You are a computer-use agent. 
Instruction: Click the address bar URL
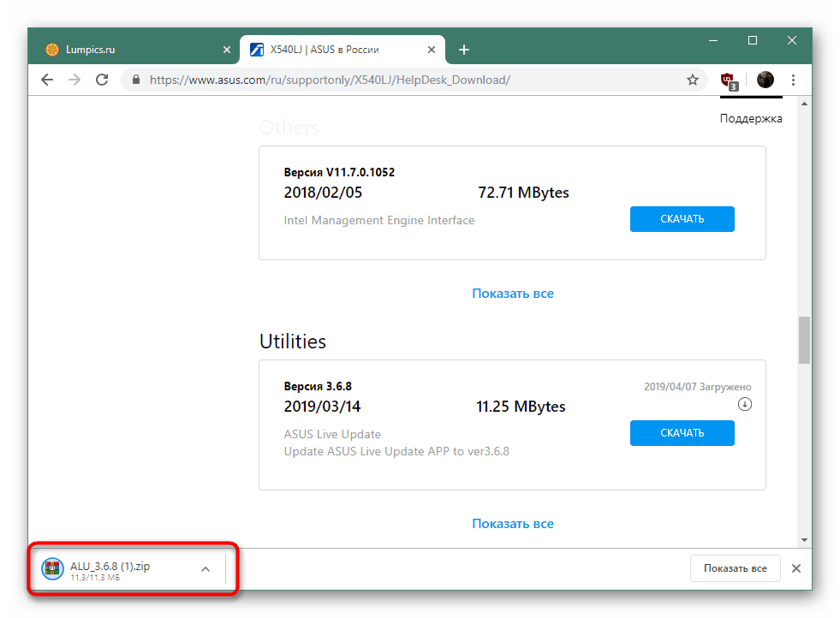tap(330, 80)
